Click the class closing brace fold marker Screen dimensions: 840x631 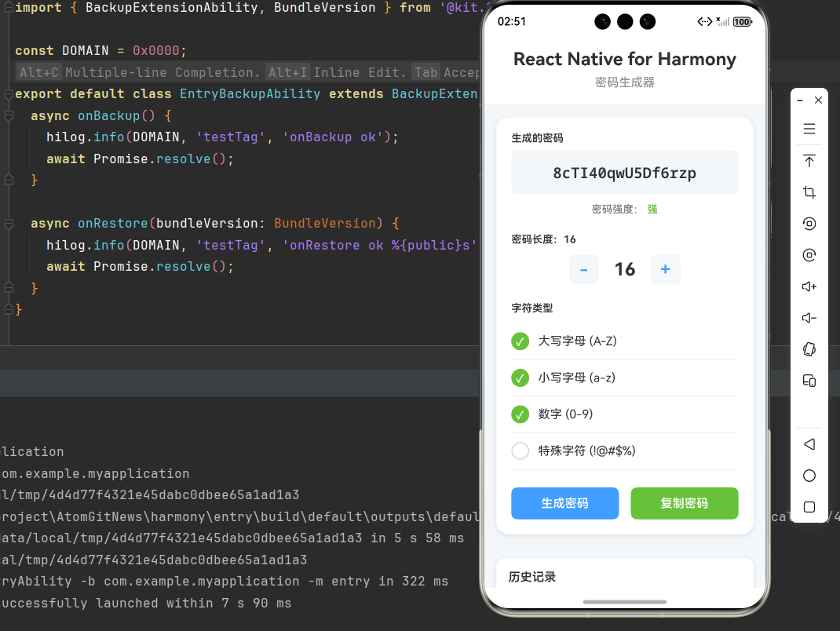point(9,309)
